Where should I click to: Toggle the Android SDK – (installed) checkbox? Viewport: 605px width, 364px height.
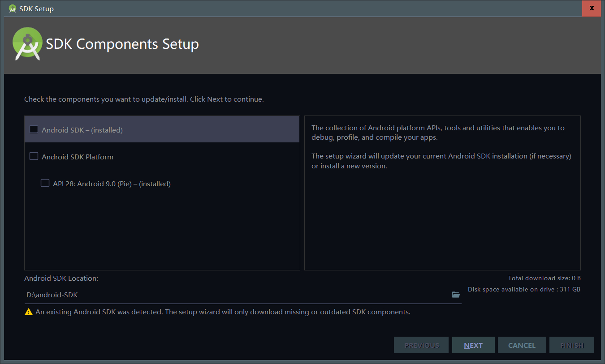tap(34, 129)
